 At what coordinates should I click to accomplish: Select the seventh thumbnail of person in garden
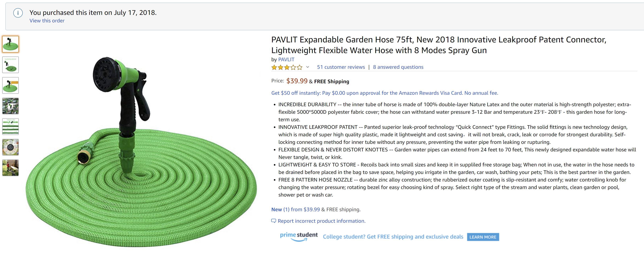[10, 168]
